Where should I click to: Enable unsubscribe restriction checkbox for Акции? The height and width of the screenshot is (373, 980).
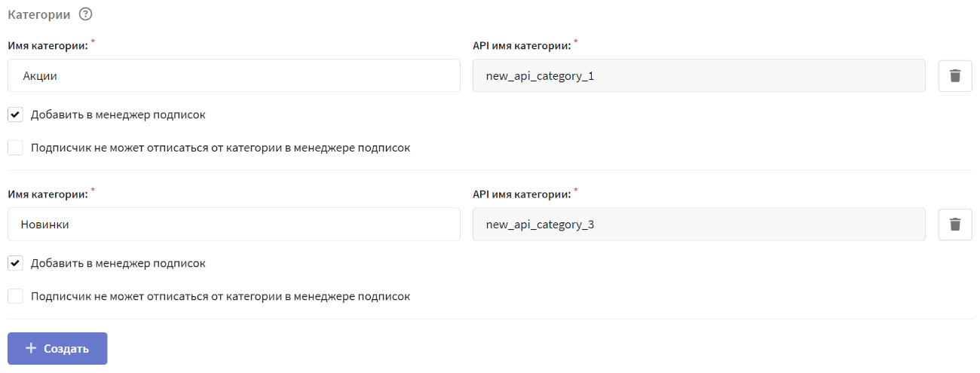point(16,148)
